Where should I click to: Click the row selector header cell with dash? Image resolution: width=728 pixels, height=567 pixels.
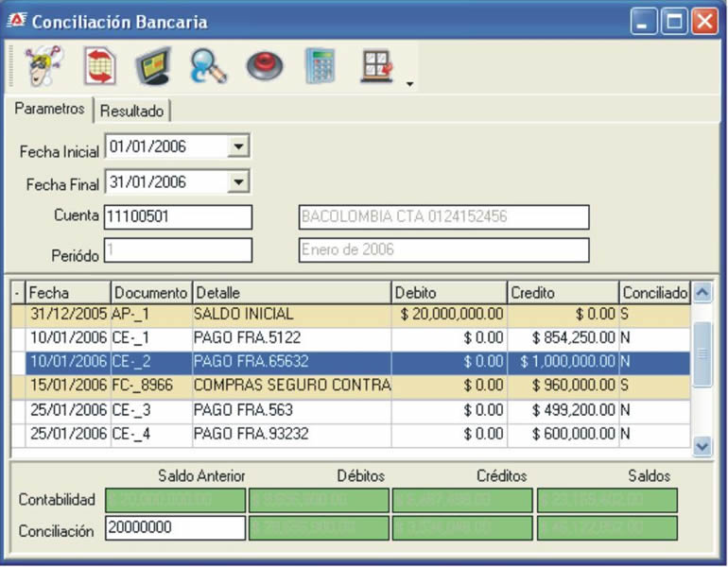pyautogui.click(x=18, y=293)
